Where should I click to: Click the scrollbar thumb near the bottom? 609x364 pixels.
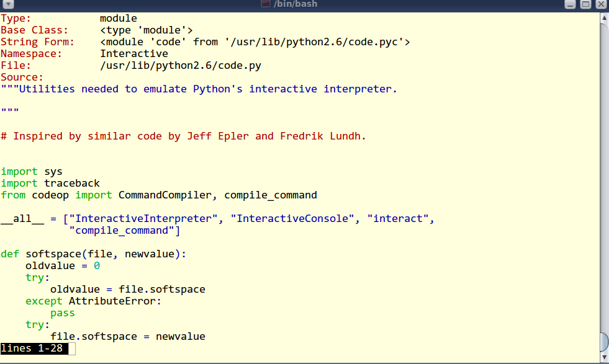[x=604, y=342]
